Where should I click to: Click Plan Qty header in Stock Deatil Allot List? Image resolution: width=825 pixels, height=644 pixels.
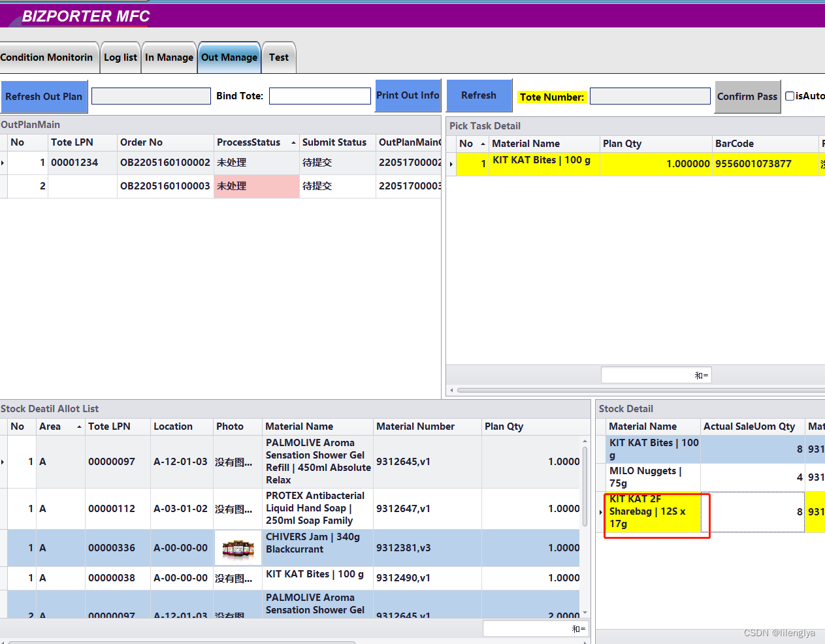tap(531, 427)
